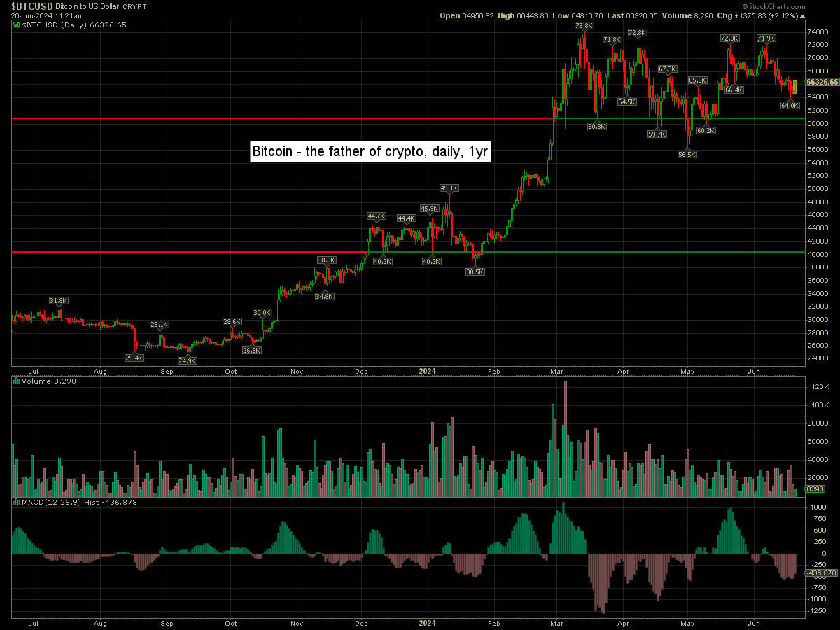This screenshot has height=630, width=840.
Task: Click the MACD(12,26,9) legend icon
Action: tap(16, 502)
